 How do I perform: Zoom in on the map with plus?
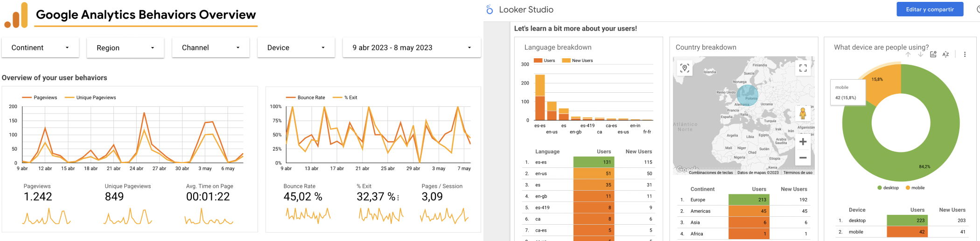[x=803, y=142]
